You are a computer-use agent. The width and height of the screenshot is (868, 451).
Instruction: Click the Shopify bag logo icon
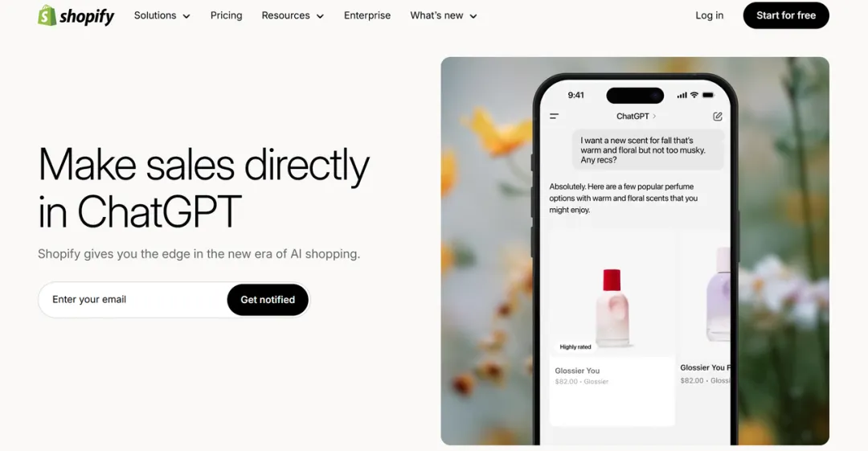tap(47, 15)
